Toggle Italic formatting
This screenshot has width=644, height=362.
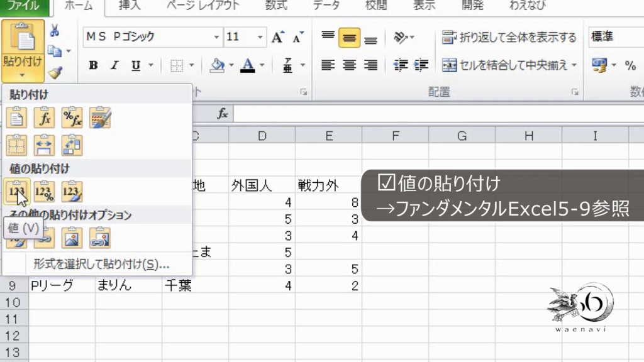[114, 65]
